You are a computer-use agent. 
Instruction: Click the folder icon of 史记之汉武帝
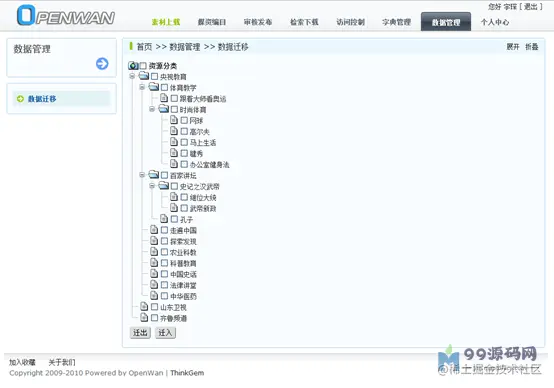(x=164, y=186)
